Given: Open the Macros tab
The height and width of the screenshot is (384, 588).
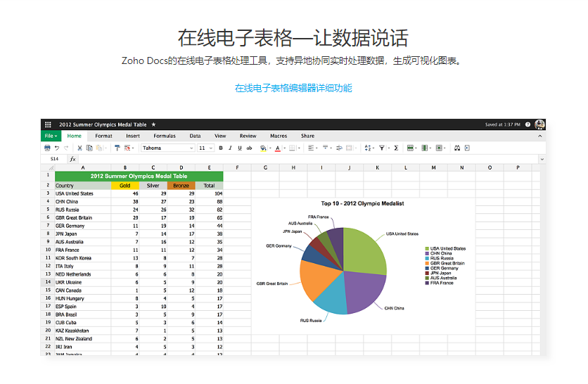Looking at the screenshot, I should (x=279, y=136).
